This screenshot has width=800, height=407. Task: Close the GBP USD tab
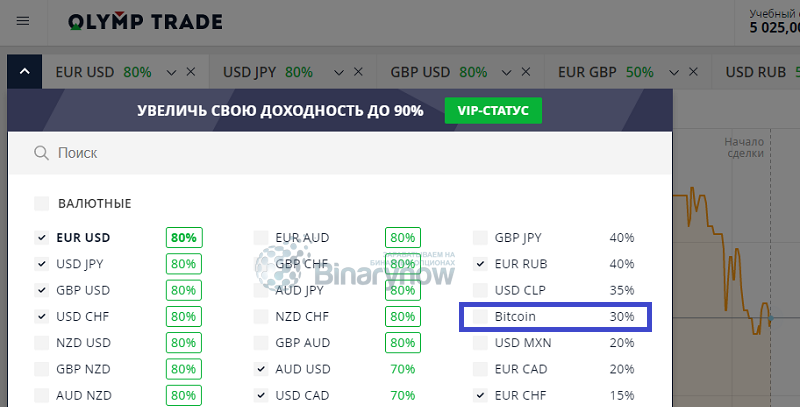(526, 72)
